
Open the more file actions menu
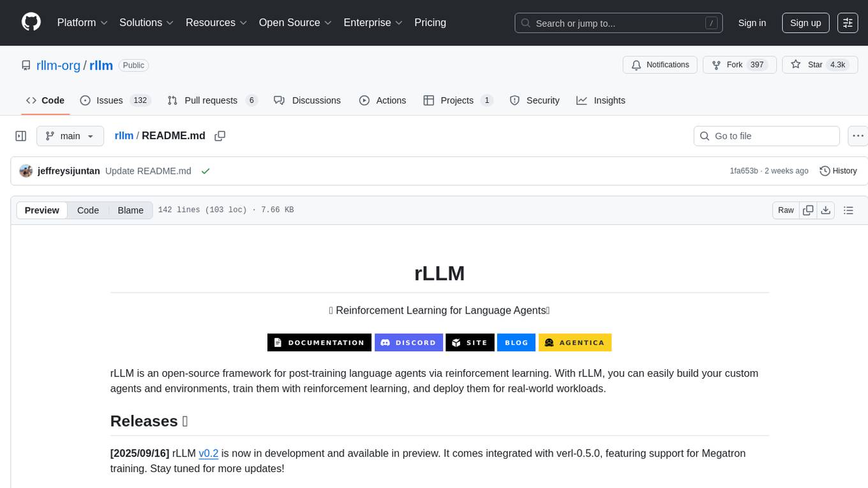[x=858, y=136]
